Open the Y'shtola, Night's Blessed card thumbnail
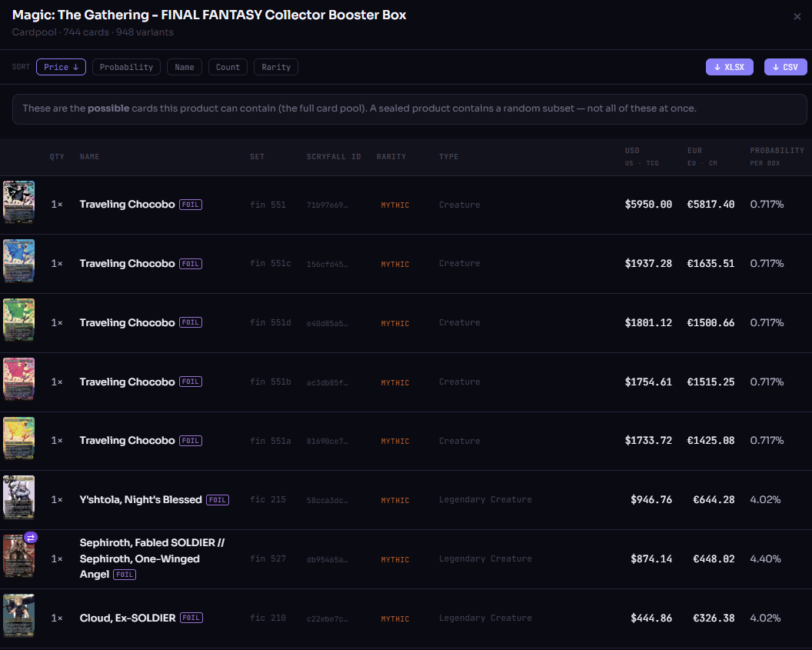Viewport: 812px width, 650px height. [19, 497]
